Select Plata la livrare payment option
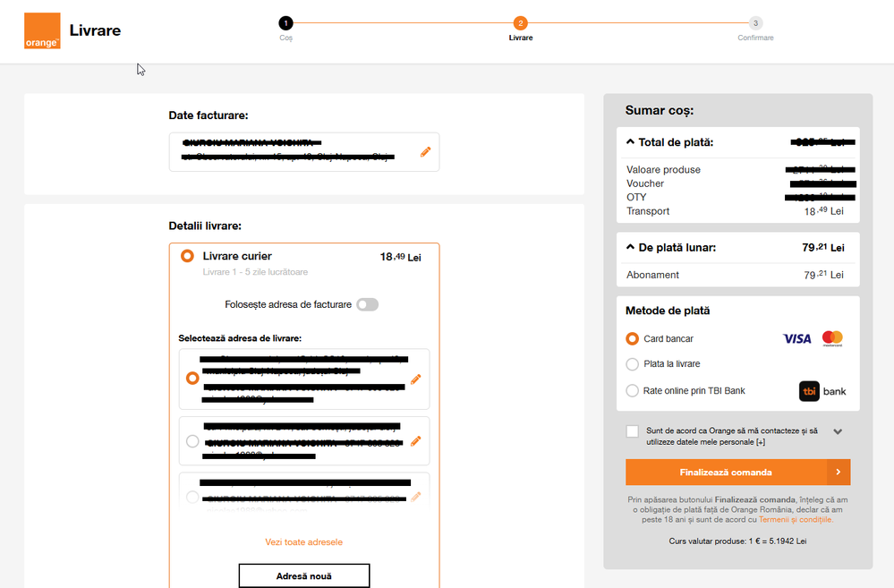894x588 pixels. point(633,364)
